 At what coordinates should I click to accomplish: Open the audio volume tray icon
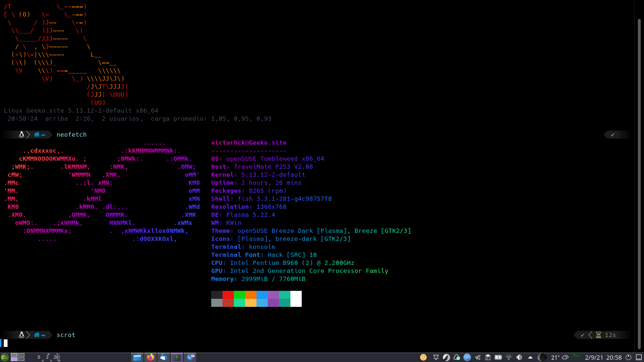point(519,357)
